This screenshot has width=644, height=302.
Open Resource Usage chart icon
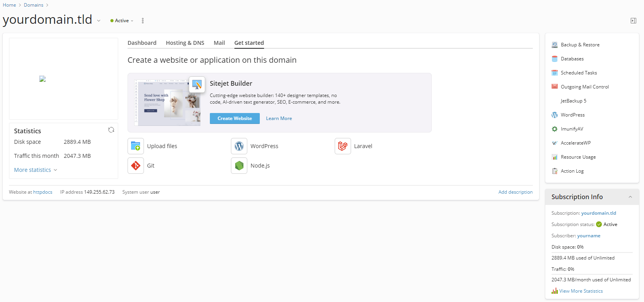pyautogui.click(x=555, y=157)
